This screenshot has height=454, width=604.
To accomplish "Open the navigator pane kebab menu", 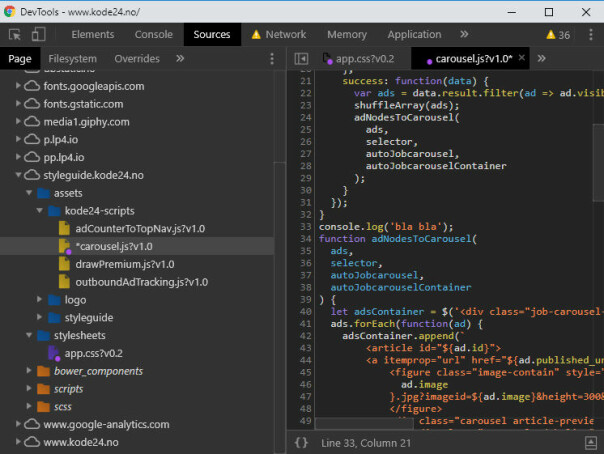I will pos(272,59).
